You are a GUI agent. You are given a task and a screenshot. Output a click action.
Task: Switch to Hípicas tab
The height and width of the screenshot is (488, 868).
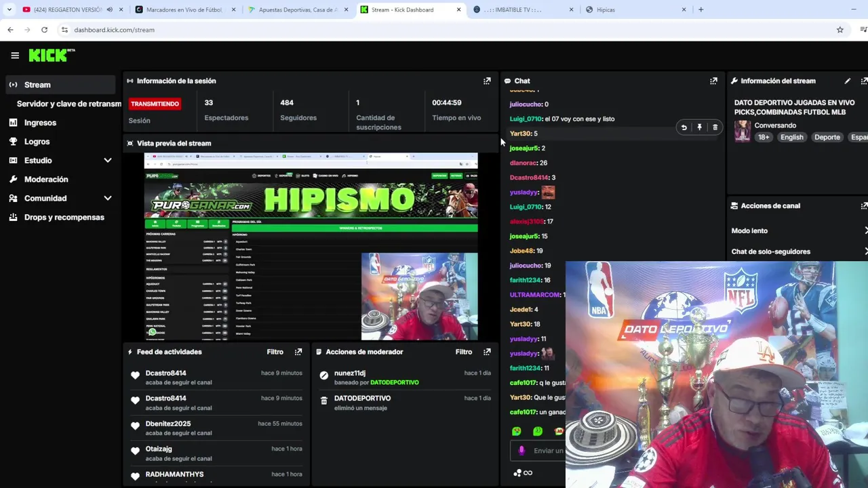[636, 9]
